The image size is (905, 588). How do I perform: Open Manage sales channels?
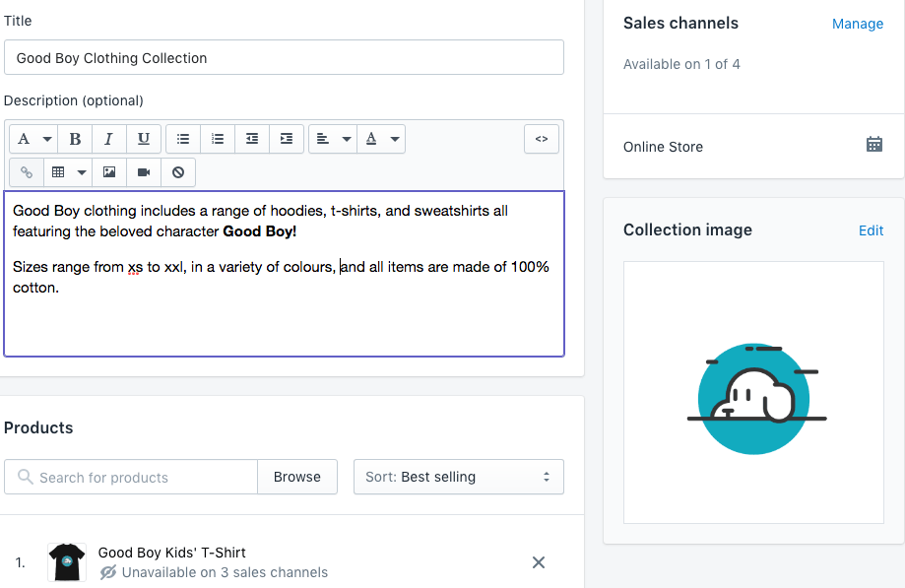click(857, 23)
